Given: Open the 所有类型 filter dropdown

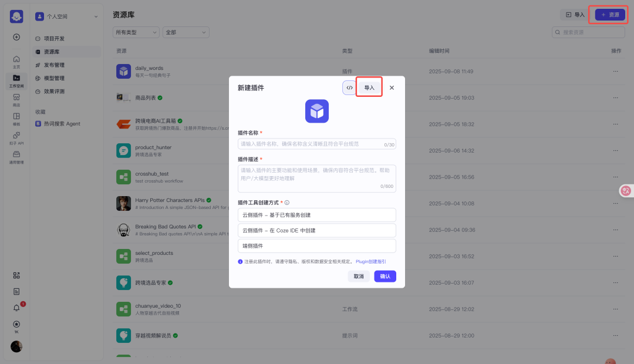Looking at the screenshot, I should [136, 32].
